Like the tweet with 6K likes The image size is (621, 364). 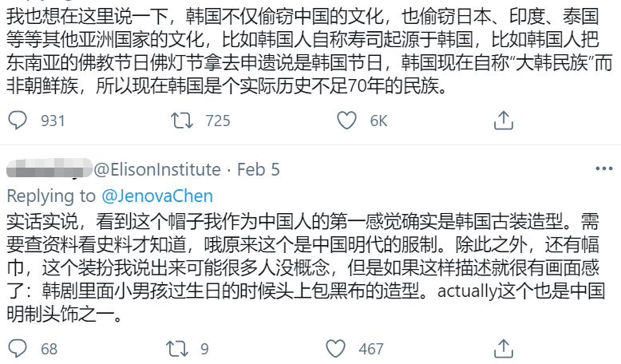tap(346, 121)
